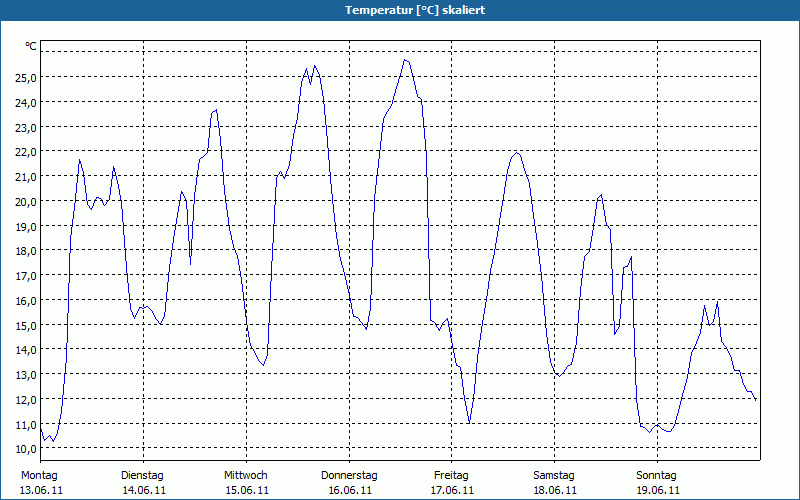Click the 17,0 temperature axis label
The image size is (800, 500).
click(x=24, y=276)
